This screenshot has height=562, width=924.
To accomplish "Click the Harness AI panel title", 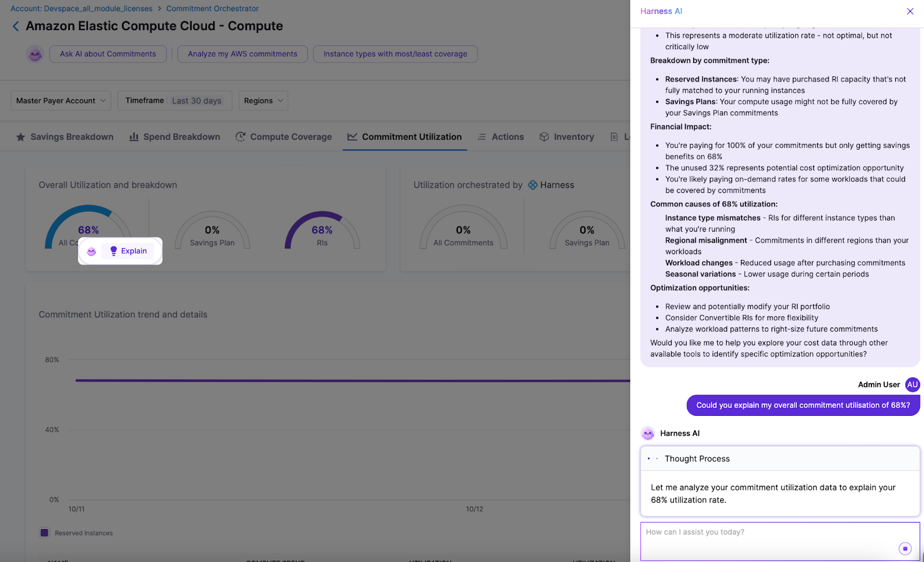I will (x=661, y=11).
